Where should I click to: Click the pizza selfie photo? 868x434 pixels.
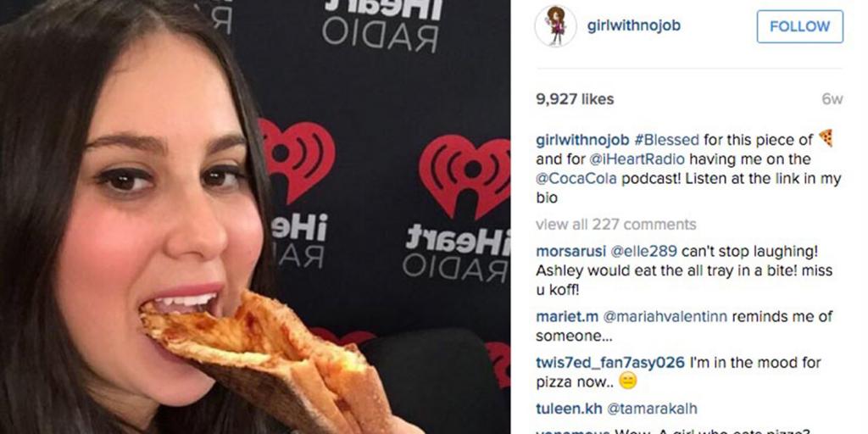(x=255, y=217)
